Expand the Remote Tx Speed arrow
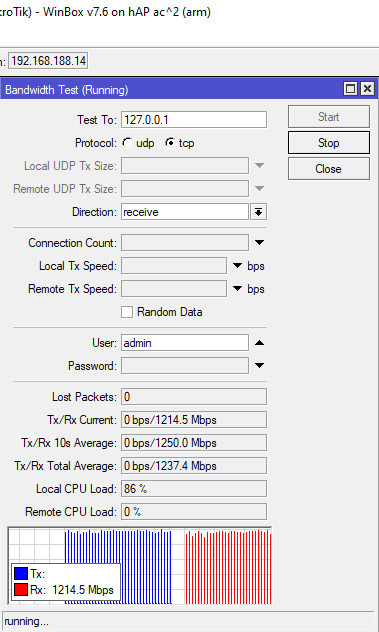379x632 pixels. [x=237, y=289]
